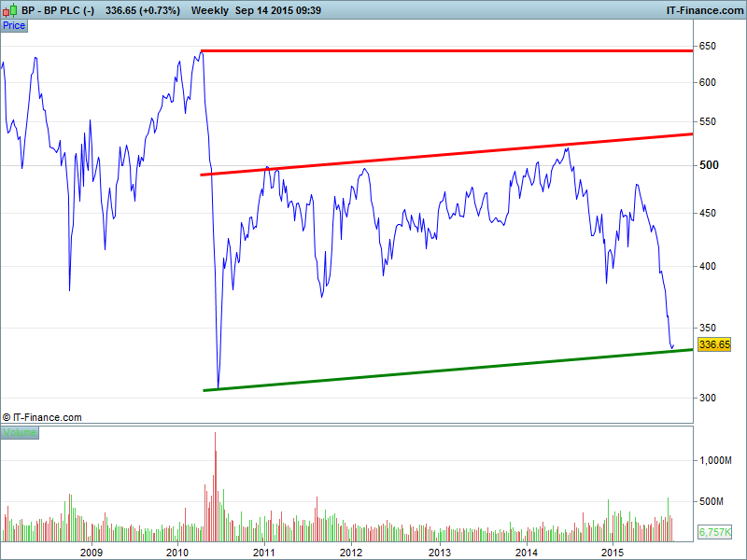Select the Price panel label
Viewport: 747px width, 560px height.
(14, 26)
